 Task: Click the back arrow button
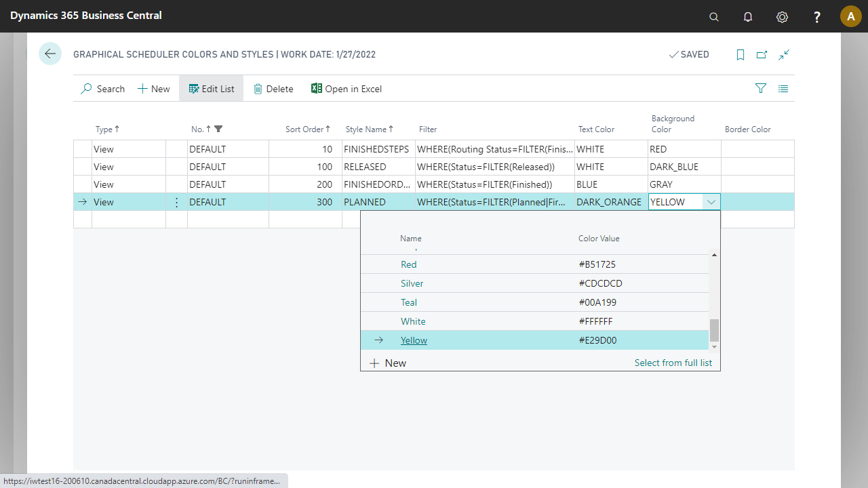50,54
